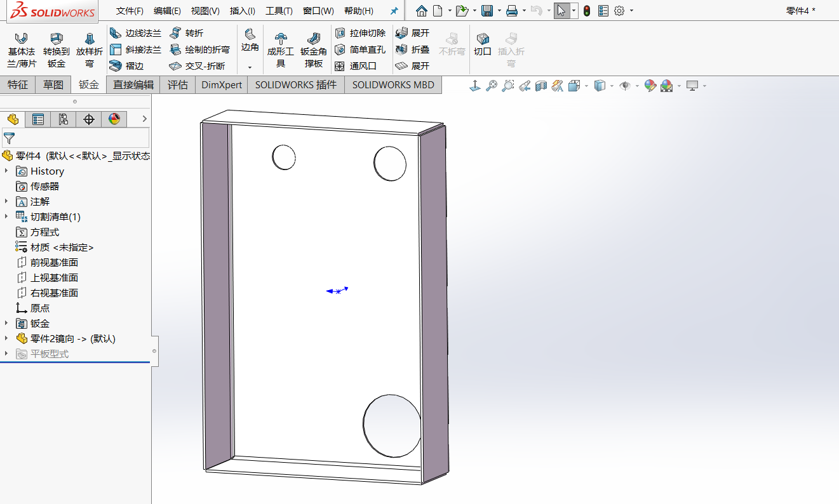Click the Previous View icon
Viewport: 839px width, 504px height.
(525, 86)
